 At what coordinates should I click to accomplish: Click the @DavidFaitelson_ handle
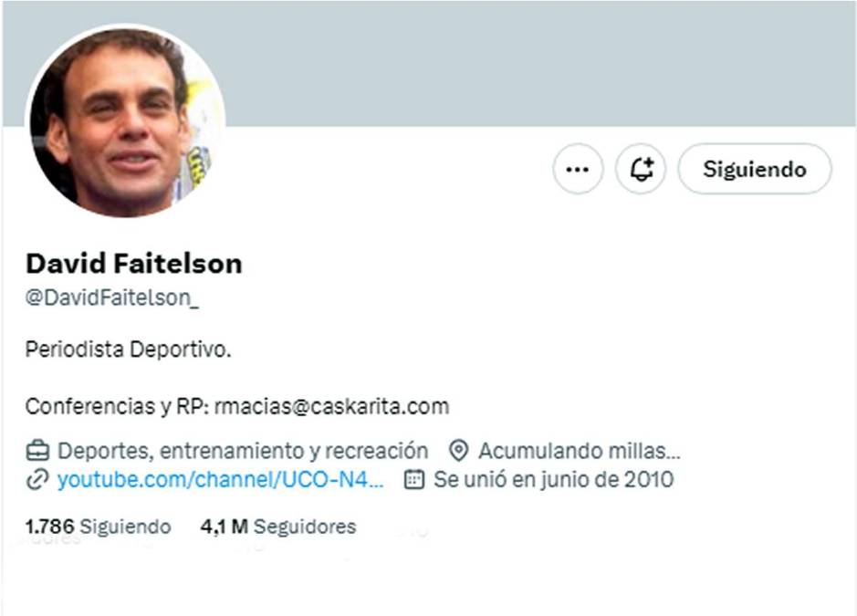pyautogui.click(x=112, y=298)
